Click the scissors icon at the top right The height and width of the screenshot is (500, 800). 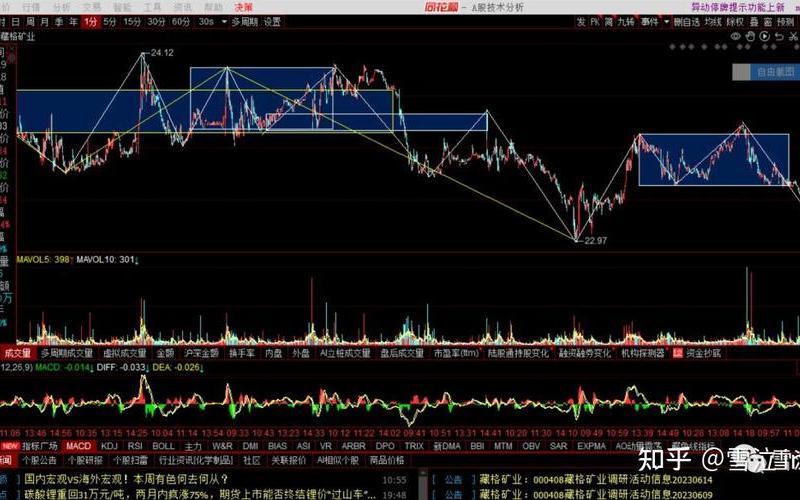point(793,36)
